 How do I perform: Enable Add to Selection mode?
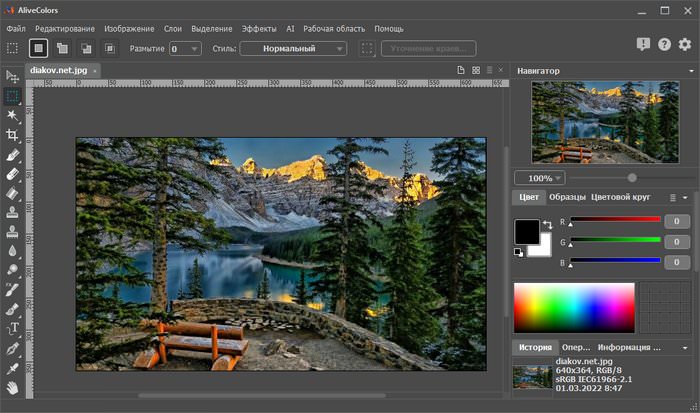[x=62, y=48]
